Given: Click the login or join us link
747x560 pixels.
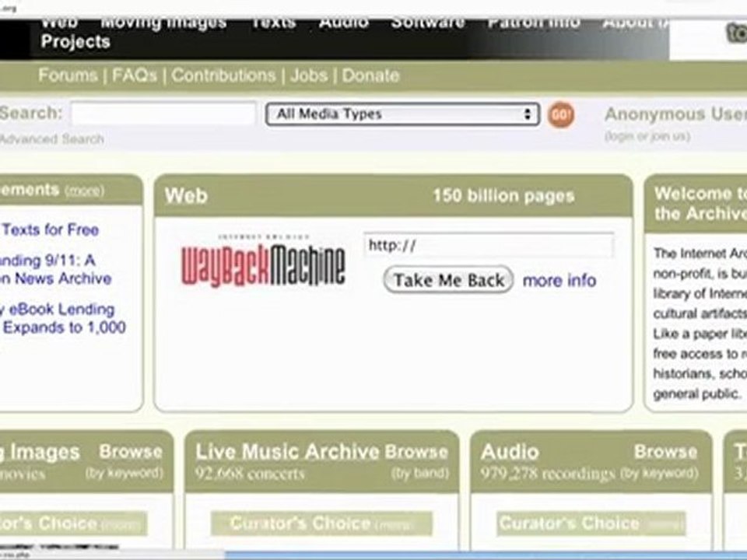Looking at the screenshot, I should click(647, 136).
